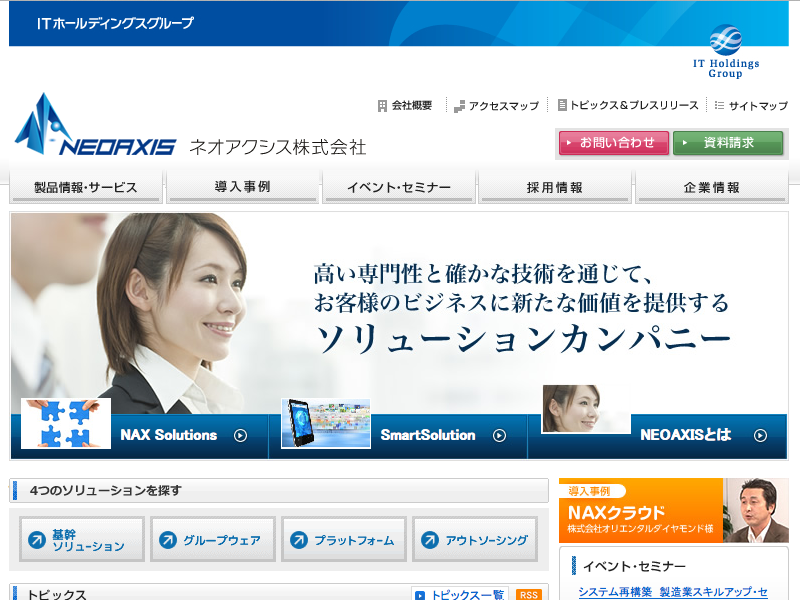Image resolution: width=800 pixels, height=600 pixels.
Task: Click the arrow icon on グループウェア button
Action: point(168,540)
